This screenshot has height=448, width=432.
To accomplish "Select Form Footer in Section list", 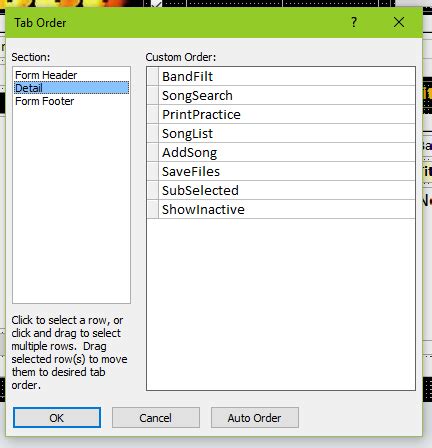I will click(x=71, y=101).
